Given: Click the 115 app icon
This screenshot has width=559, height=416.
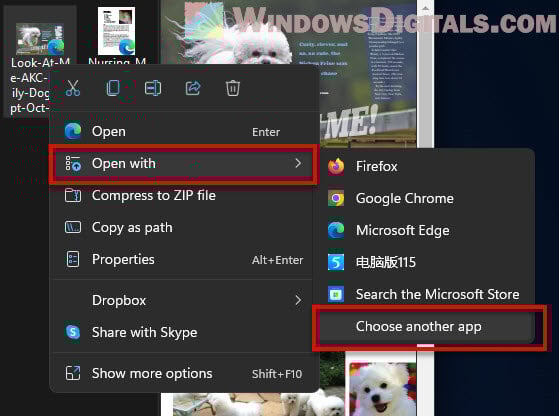Looking at the screenshot, I should tap(336, 262).
